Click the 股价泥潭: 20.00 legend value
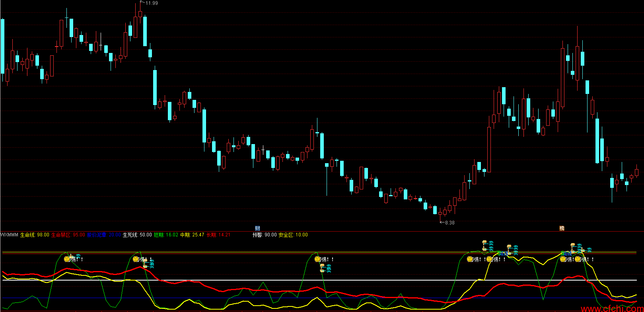 104,235
